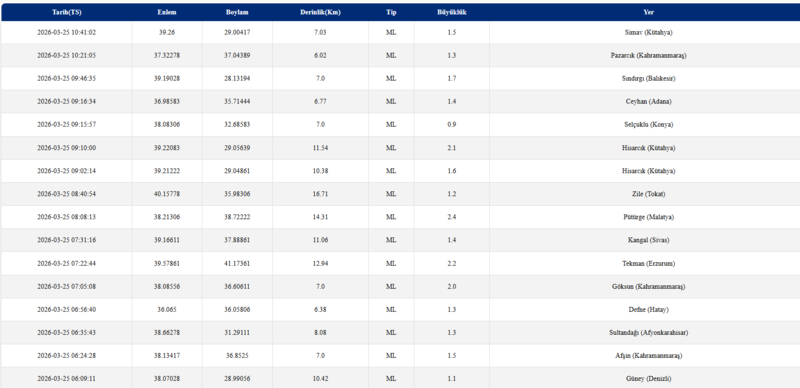800x388 pixels.
Task: Select the magnitude value 1.7
Action: click(452, 79)
